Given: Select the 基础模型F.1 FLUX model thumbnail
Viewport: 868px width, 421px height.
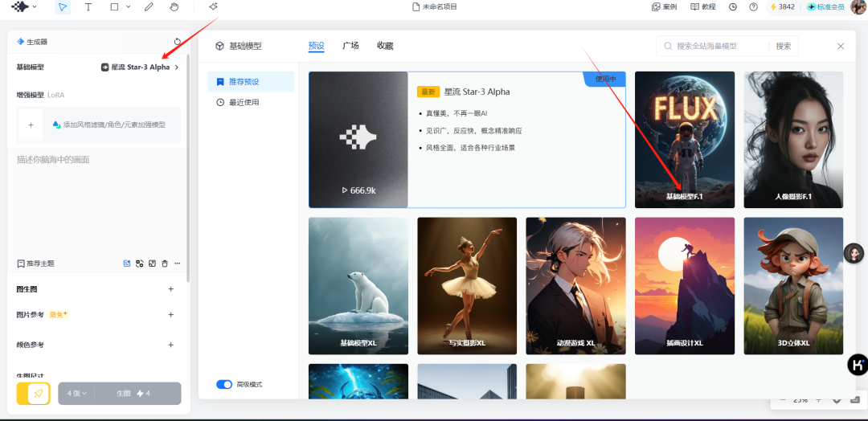Looking at the screenshot, I should pos(684,140).
